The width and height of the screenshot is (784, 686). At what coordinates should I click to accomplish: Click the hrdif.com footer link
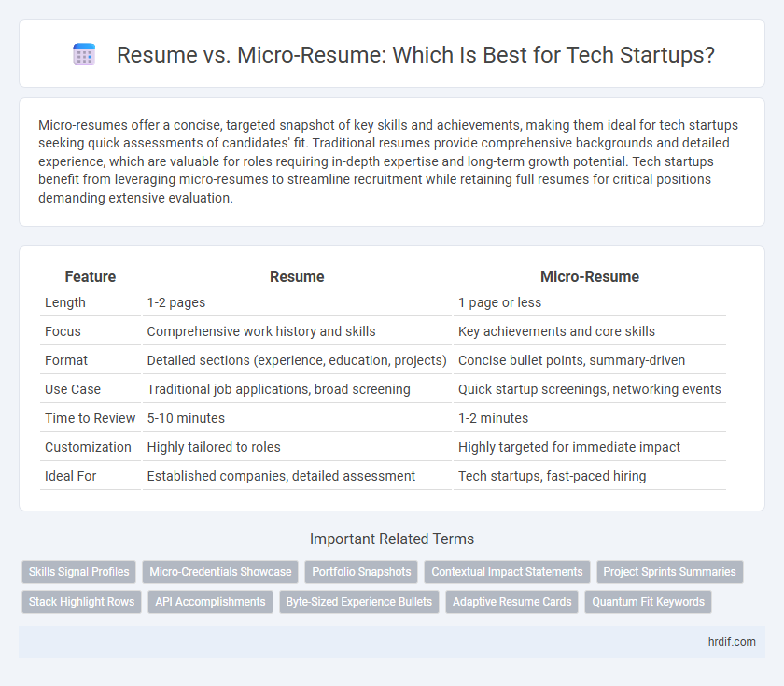coord(732,642)
